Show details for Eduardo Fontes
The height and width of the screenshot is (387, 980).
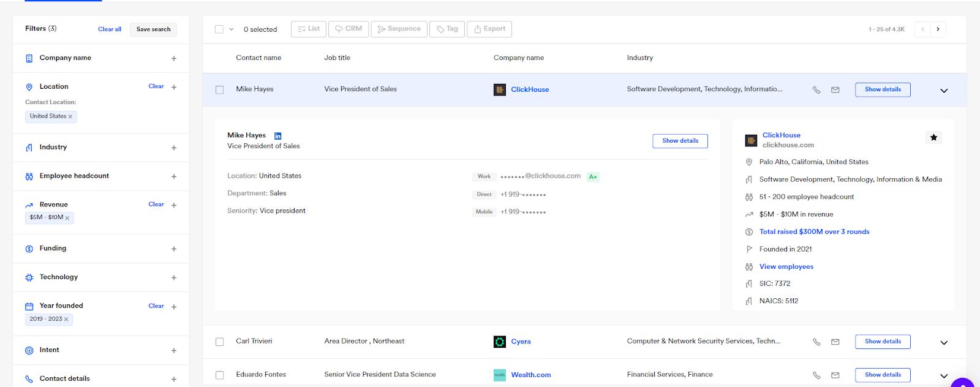[883, 375]
